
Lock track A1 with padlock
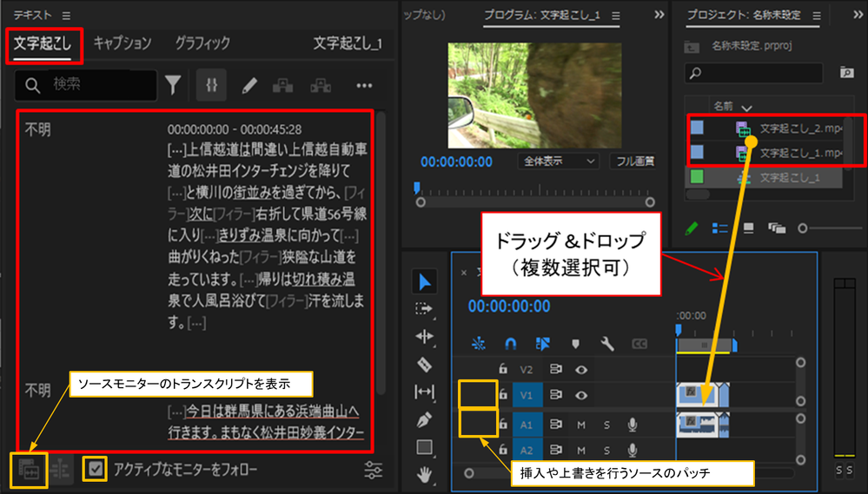[503, 424]
